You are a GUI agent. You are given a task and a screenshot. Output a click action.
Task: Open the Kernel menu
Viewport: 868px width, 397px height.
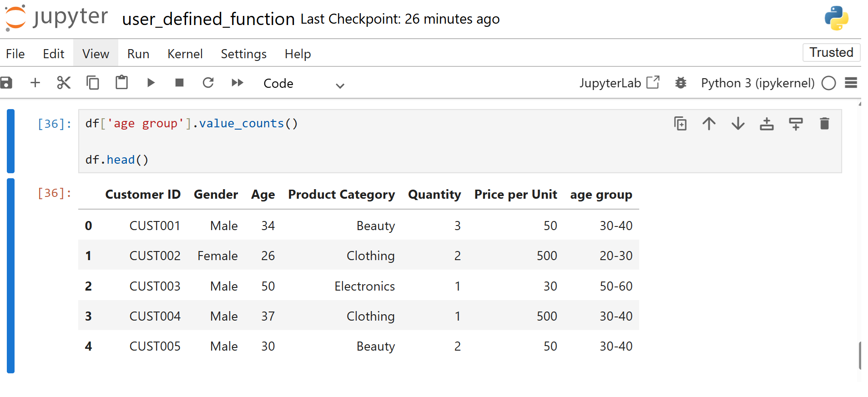[x=185, y=54]
